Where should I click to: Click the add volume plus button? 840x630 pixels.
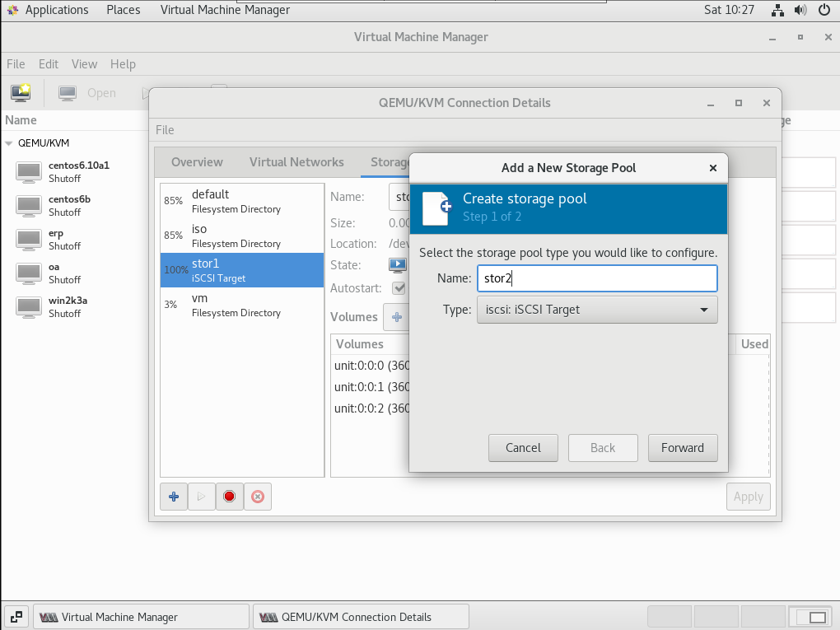(x=396, y=317)
